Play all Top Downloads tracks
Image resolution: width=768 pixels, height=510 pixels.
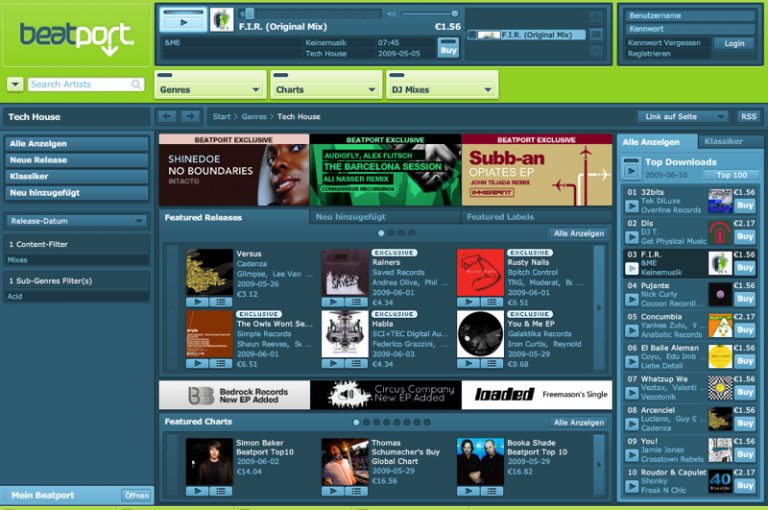(x=631, y=169)
